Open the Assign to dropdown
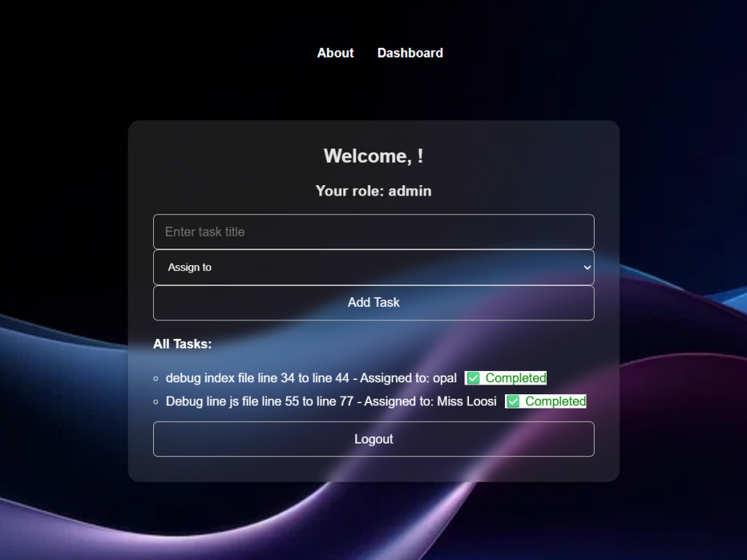The width and height of the screenshot is (747, 560). [x=373, y=267]
